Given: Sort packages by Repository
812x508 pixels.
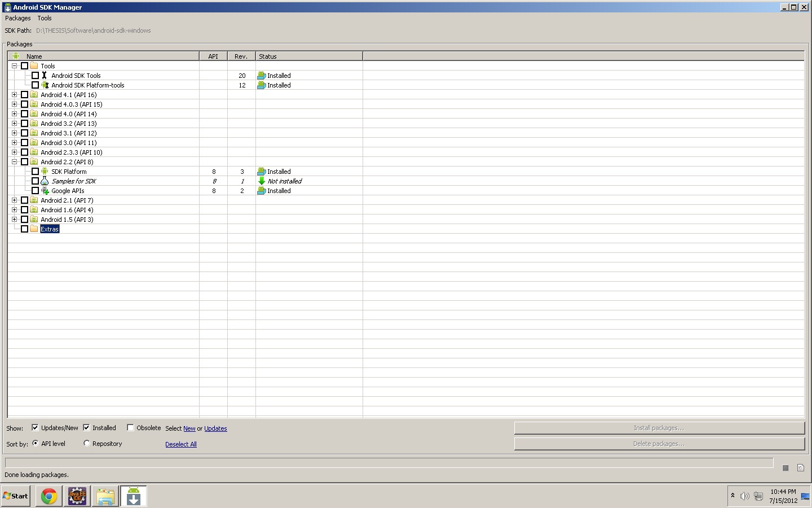Looking at the screenshot, I should (x=86, y=443).
